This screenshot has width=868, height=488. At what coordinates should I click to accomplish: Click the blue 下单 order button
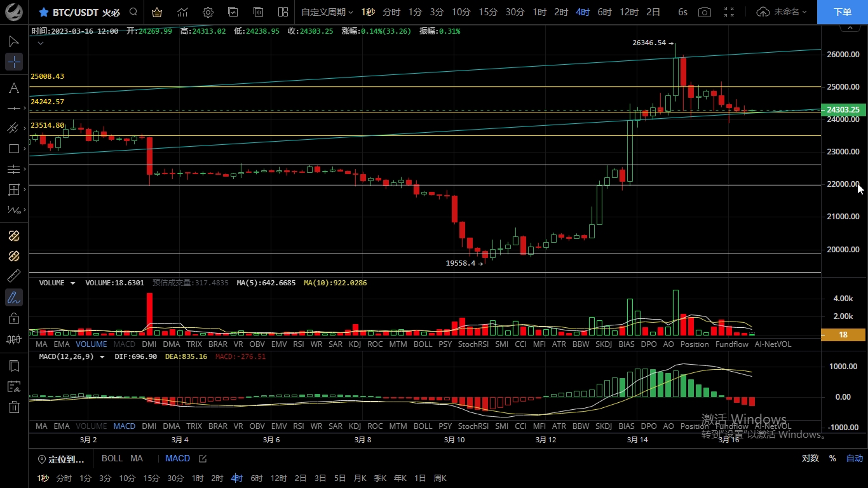coord(842,12)
